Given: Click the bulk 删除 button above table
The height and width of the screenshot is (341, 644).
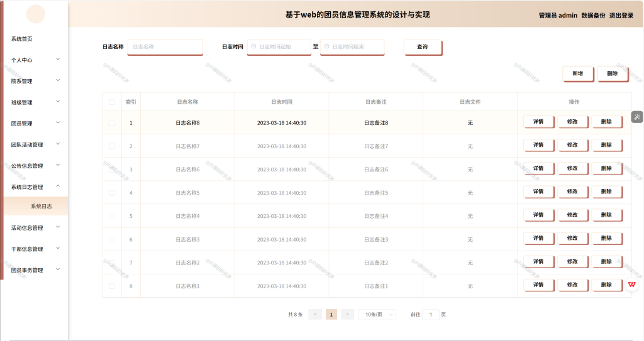Looking at the screenshot, I should pyautogui.click(x=613, y=73).
